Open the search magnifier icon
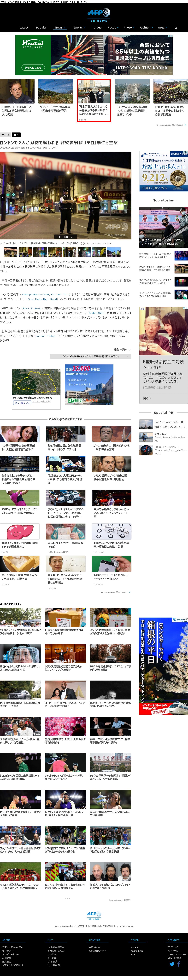Viewport: 188px width, 980px height. 176,28
